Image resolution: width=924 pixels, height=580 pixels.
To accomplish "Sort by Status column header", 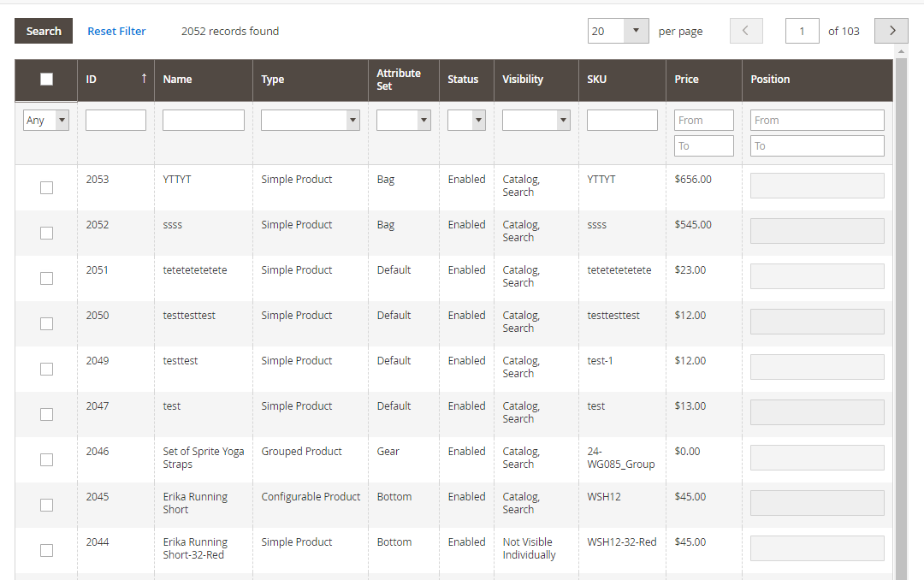I will coord(466,80).
